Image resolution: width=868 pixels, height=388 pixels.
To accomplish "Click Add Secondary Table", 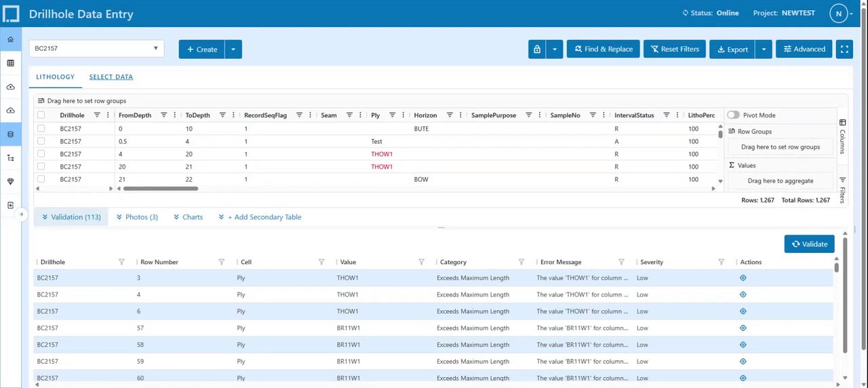I will click(x=260, y=217).
